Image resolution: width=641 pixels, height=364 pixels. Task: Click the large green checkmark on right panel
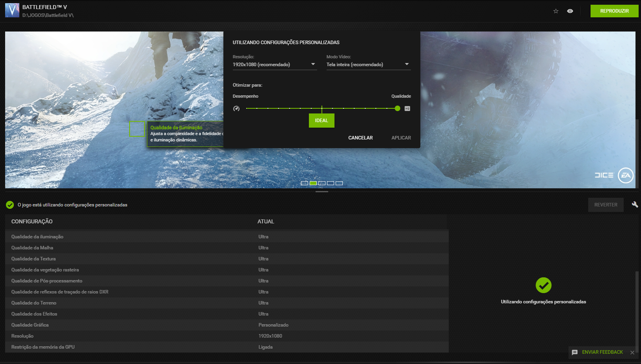(544, 285)
